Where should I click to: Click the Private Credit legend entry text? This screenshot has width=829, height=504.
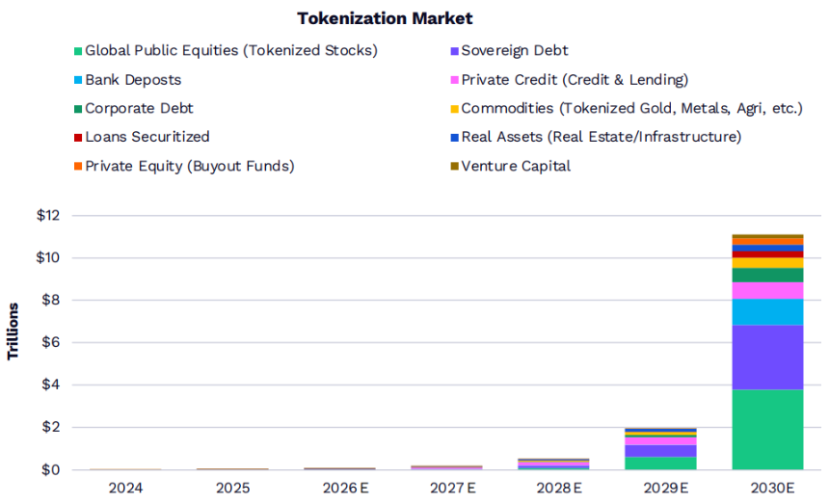click(x=575, y=80)
